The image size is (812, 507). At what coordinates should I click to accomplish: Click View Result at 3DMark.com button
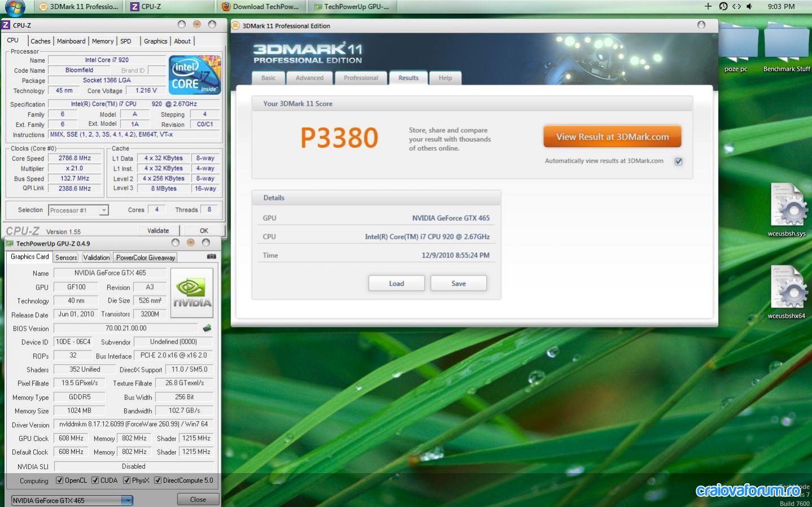click(x=612, y=137)
